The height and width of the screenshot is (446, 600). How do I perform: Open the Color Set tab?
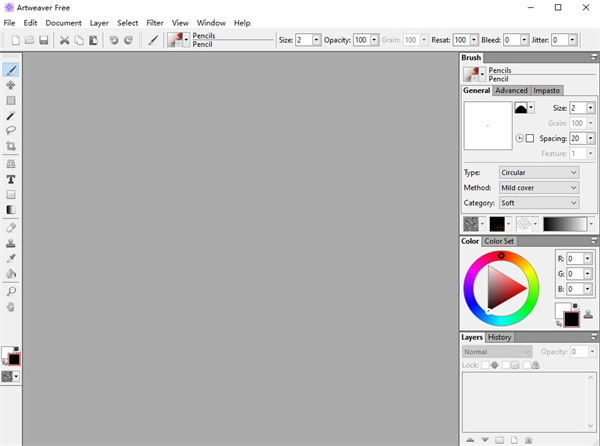coord(500,241)
